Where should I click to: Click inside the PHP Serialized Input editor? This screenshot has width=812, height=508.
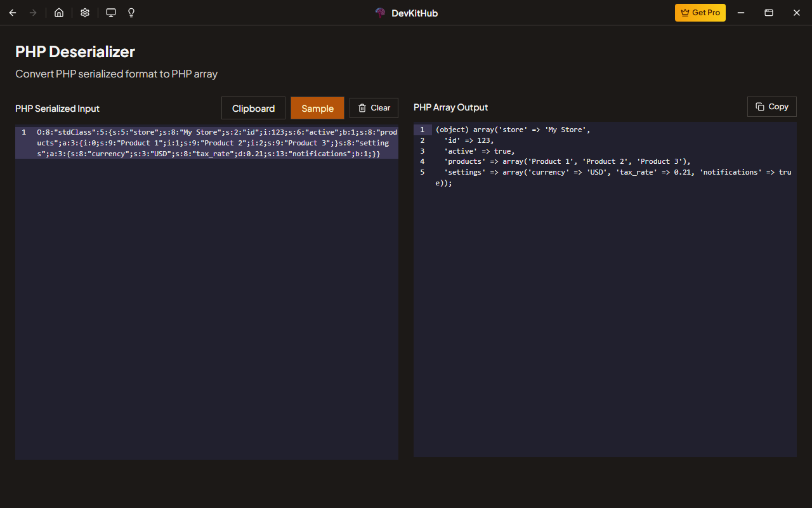tap(207, 292)
